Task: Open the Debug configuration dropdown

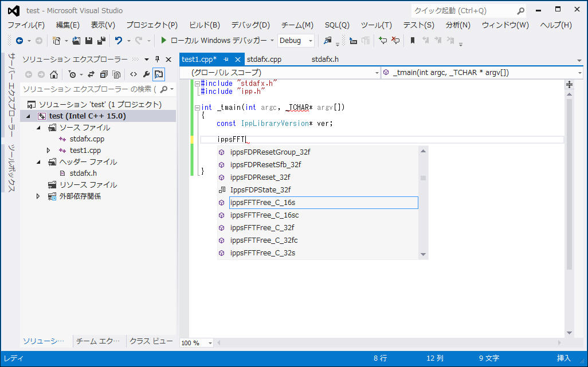Action: pyautogui.click(x=296, y=41)
